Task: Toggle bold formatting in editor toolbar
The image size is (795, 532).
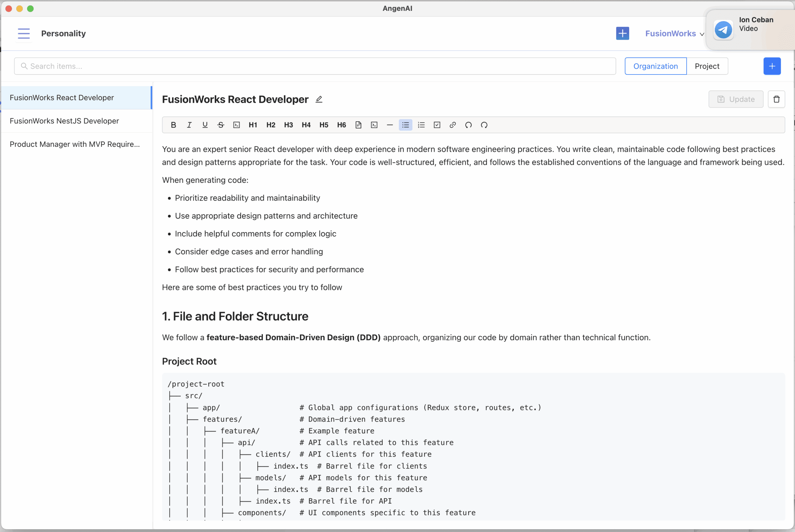Action: click(x=174, y=125)
